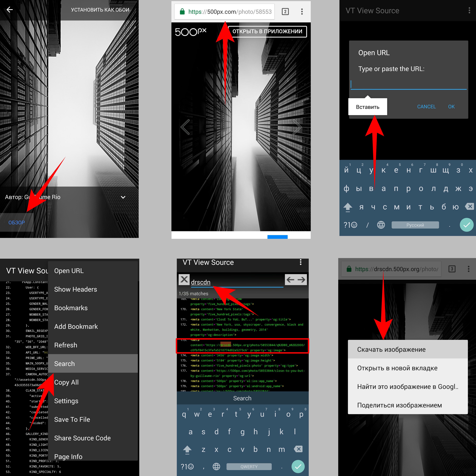Jump to next search match arrow
The height and width of the screenshot is (476, 476).
tap(301, 280)
